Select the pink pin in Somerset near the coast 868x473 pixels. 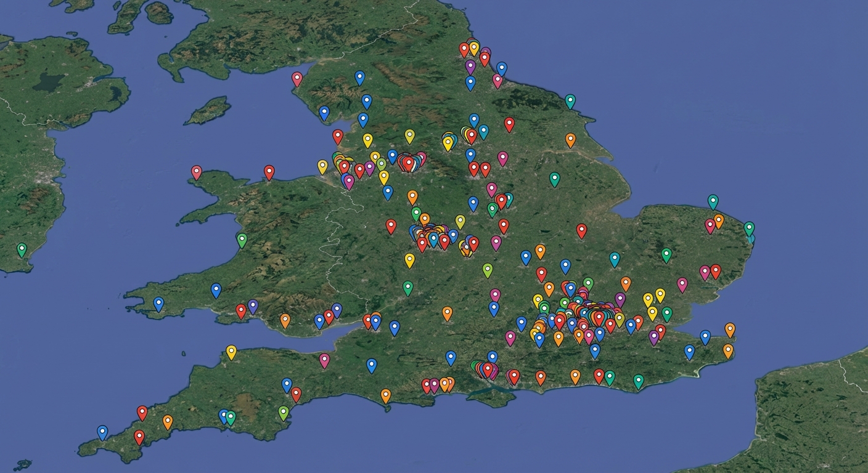[324, 360]
